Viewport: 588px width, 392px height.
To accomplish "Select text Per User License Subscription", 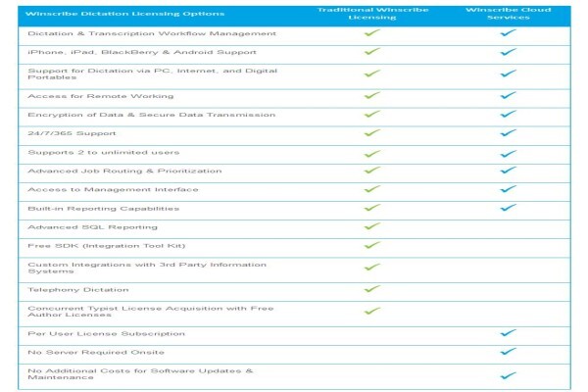I will pos(107,334).
